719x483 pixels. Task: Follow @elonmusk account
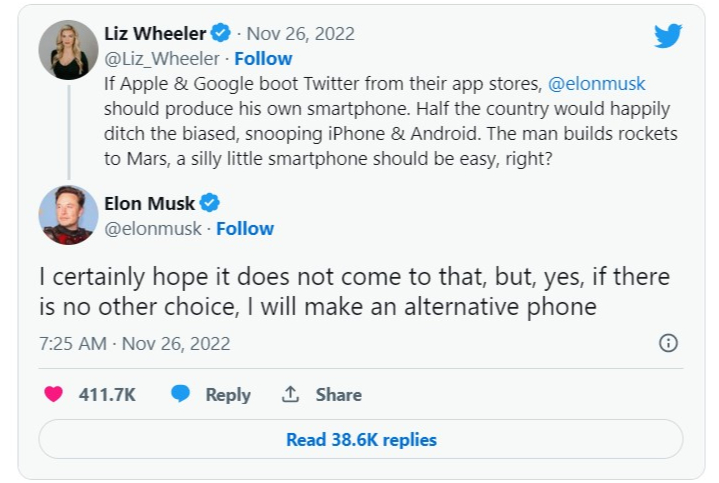point(245,229)
